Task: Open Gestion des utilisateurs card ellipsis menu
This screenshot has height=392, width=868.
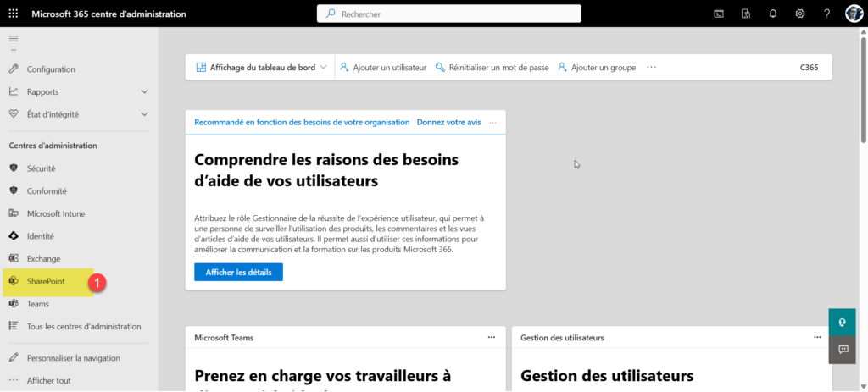Action: 818,337
